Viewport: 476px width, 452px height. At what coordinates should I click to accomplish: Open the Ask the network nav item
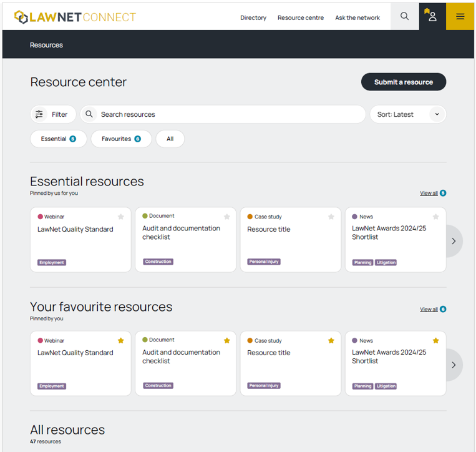pos(357,17)
